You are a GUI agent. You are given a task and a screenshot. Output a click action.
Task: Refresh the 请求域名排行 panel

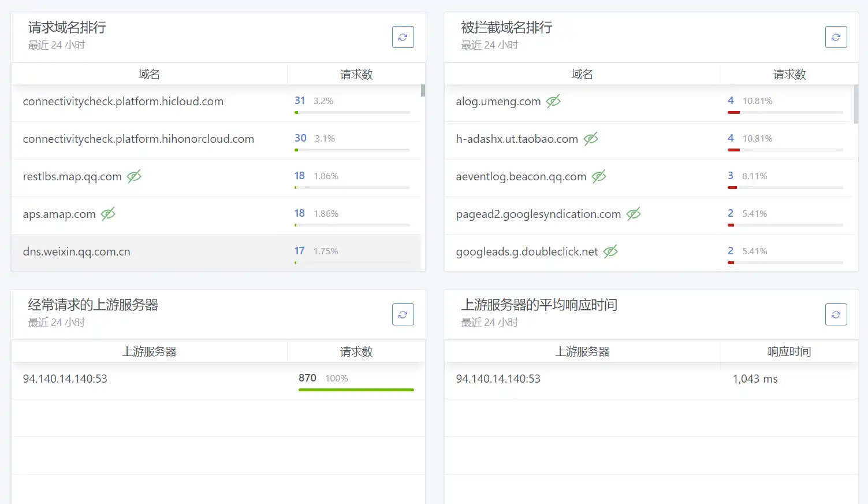click(403, 37)
